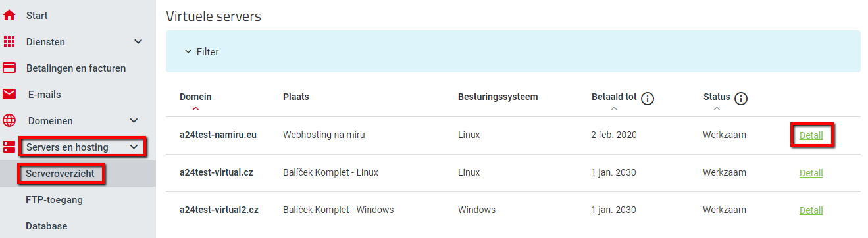
Task: Open FTP-toegang menu item
Action: (54, 199)
